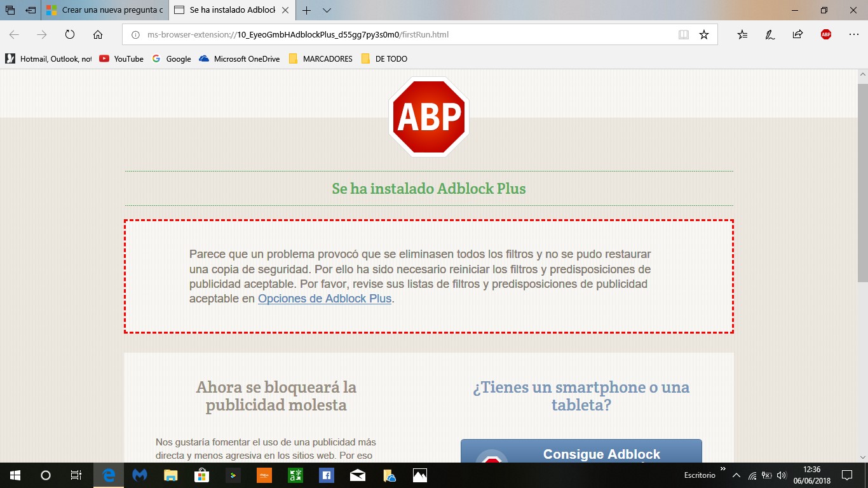The height and width of the screenshot is (488, 868).
Task: Open the YouTube bookmark
Action: click(x=121, y=58)
